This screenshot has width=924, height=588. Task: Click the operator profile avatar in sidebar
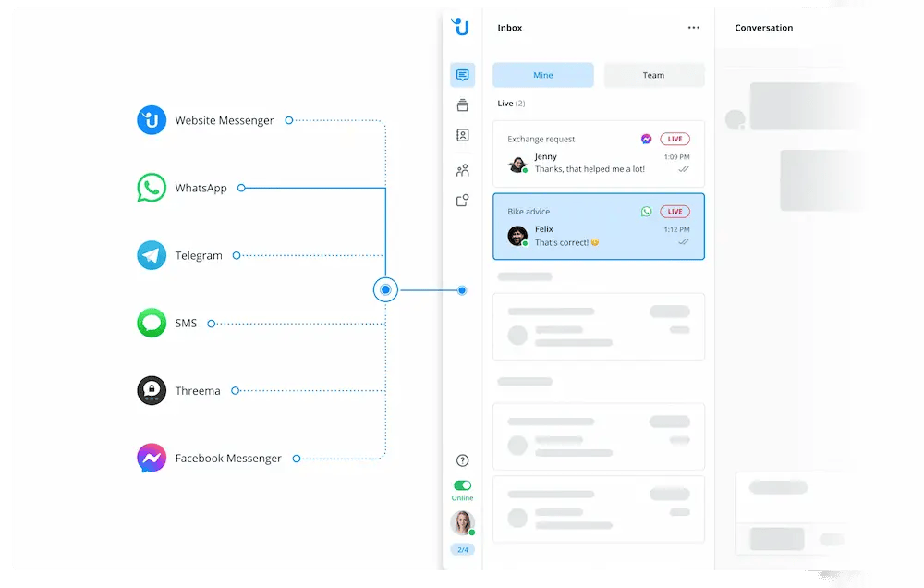point(463,522)
